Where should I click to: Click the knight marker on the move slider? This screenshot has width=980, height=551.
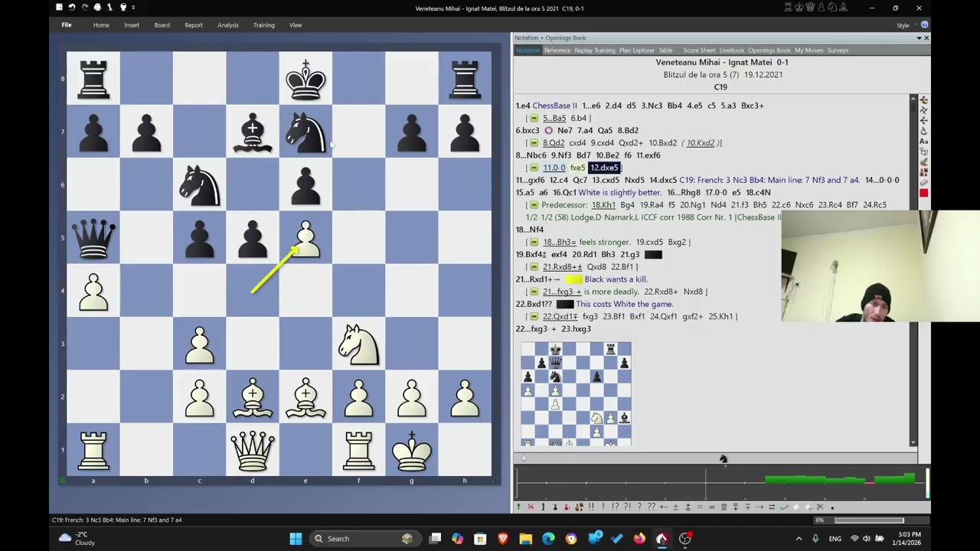click(x=723, y=459)
